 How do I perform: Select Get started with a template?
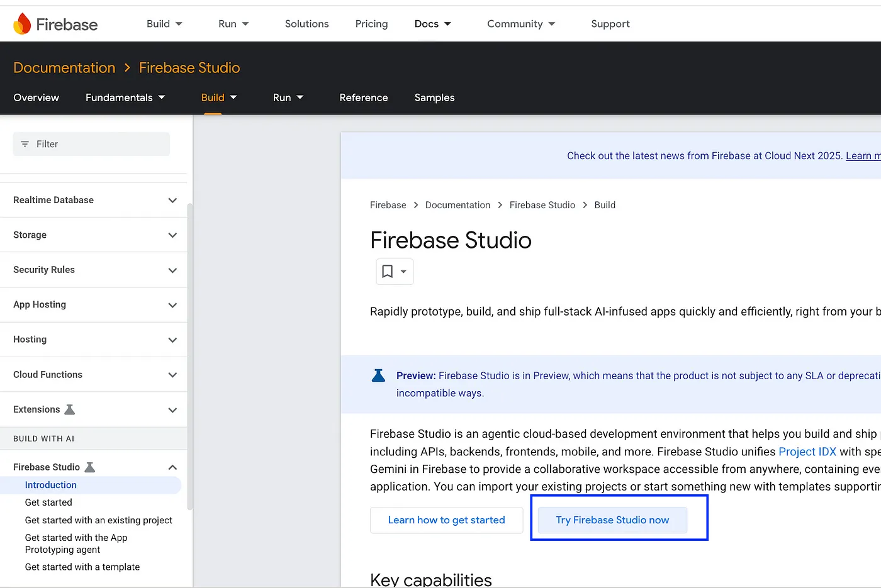tap(82, 567)
